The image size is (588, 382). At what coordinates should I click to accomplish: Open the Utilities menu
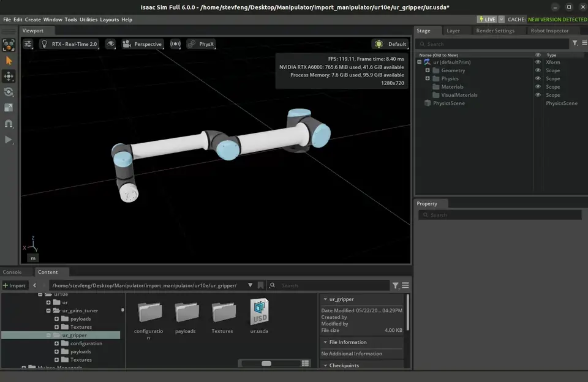coord(88,20)
